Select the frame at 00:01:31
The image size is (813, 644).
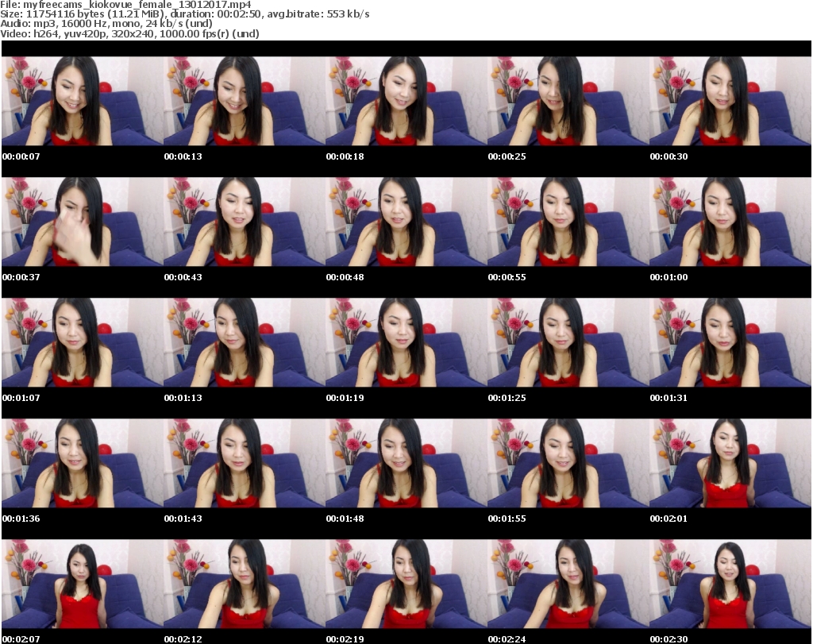coord(730,342)
